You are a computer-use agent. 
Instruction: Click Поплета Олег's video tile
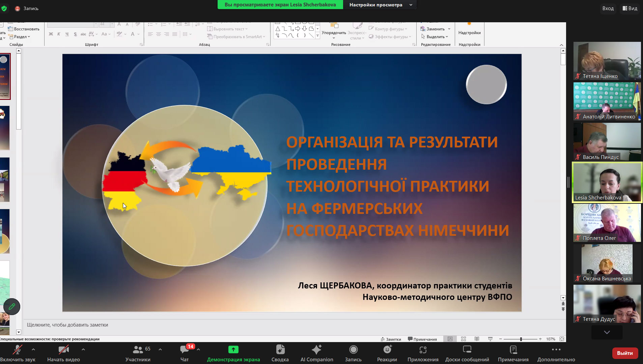pos(607,223)
